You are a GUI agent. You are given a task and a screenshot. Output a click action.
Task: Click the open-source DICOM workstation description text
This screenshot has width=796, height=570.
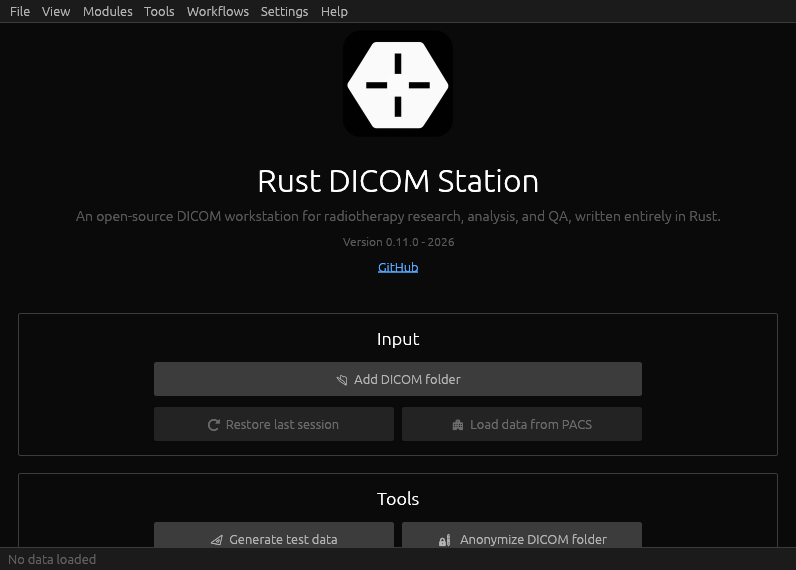[x=398, y=216]
